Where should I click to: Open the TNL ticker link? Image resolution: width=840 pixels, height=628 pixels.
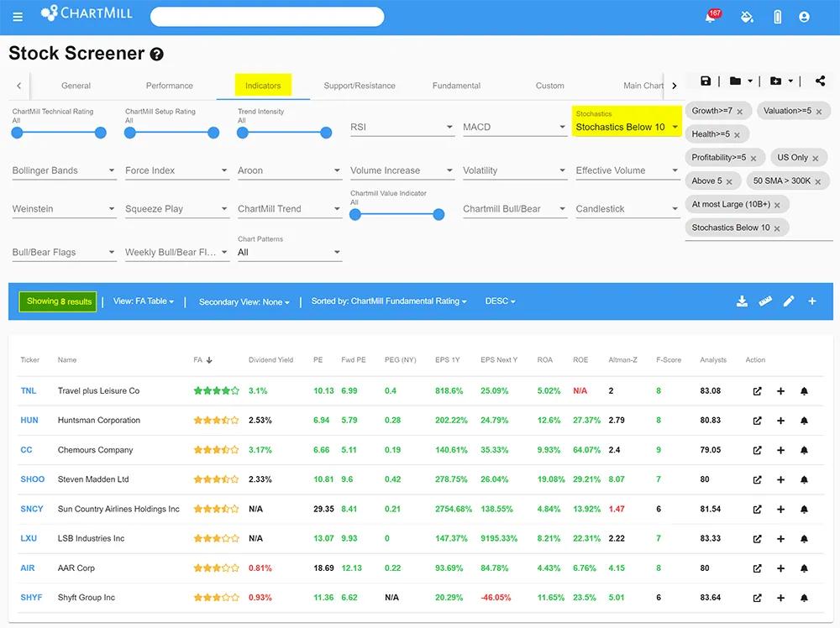click(x=29, y=391)
